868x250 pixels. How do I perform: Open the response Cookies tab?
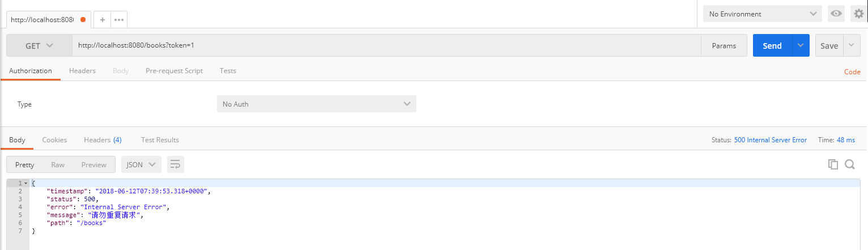click(54, 140)
